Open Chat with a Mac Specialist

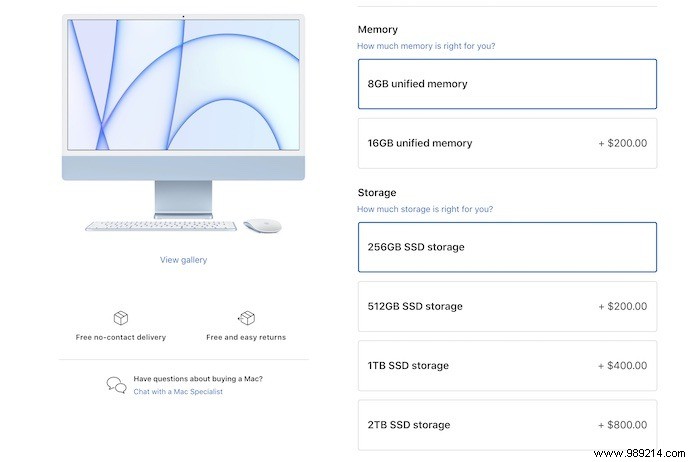[178, 392]
